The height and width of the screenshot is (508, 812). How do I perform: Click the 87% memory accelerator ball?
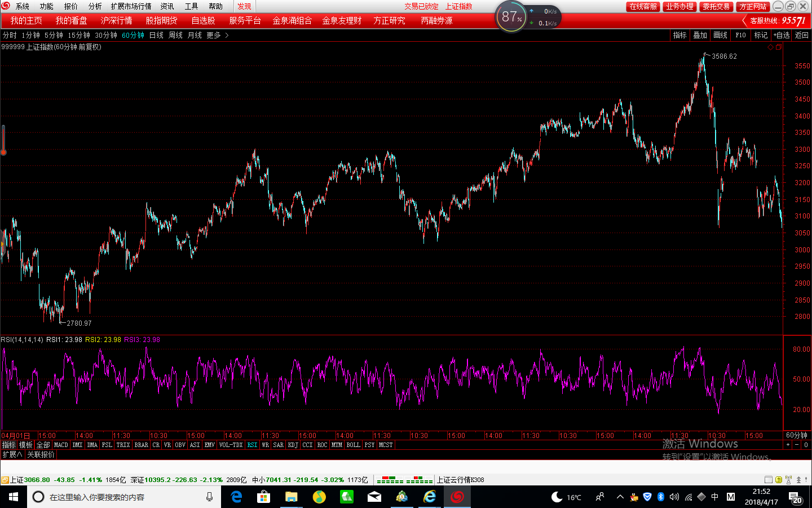click(x=511, y=17)
